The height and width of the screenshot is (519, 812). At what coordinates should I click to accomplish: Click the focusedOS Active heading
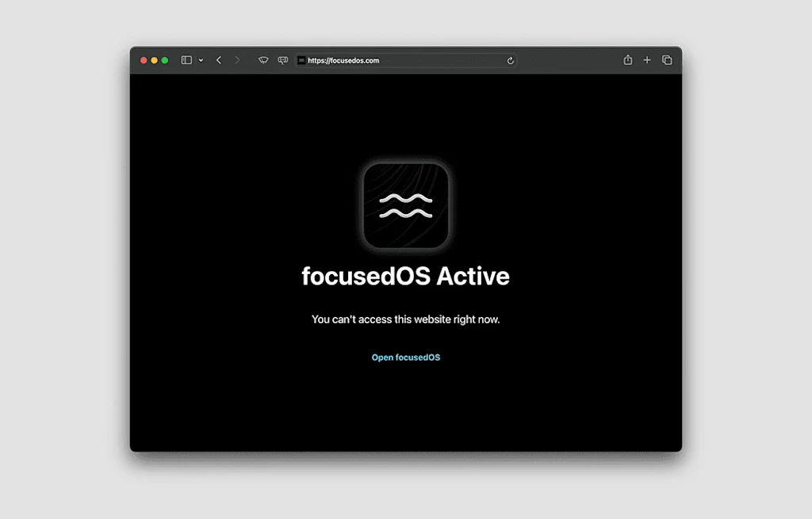[x=406, y=276]
